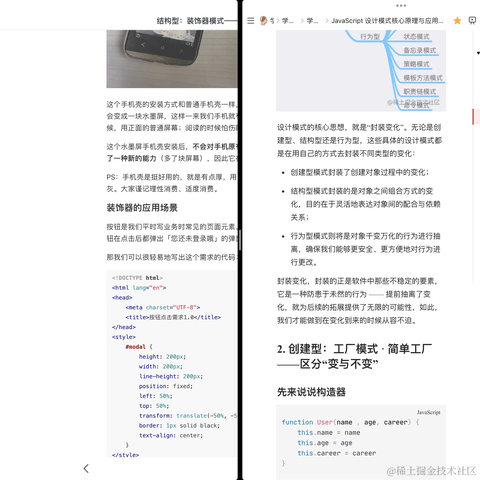Click '<meta charset="UTF-8">' code line
480x480 pixels.
[x=163, y=307]
